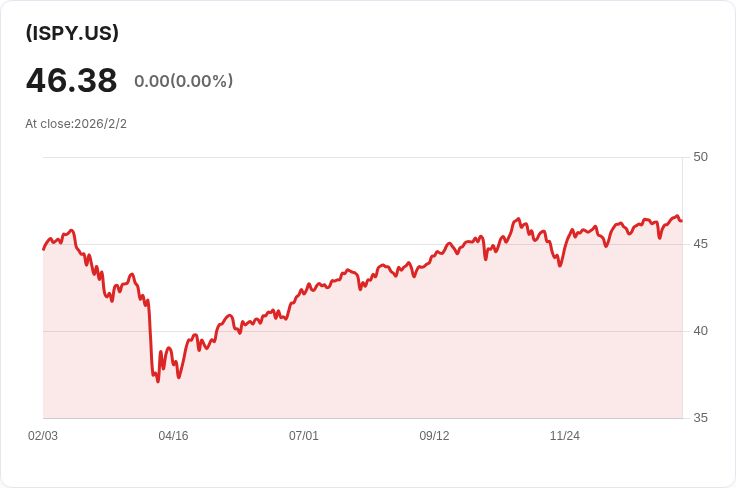Click the 45 price axis label
This screenshot has width=736, height=488.
pos(700,244)
